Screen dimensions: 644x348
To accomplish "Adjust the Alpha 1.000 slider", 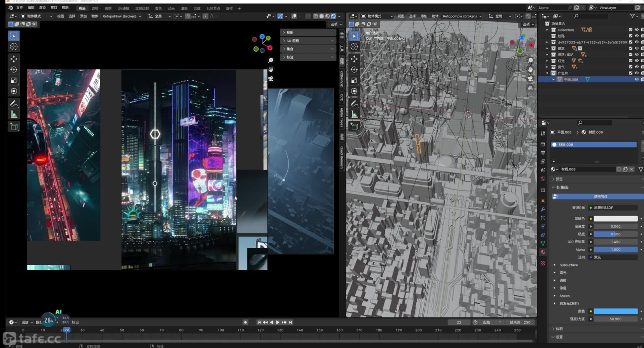I will tap(615, 249).
